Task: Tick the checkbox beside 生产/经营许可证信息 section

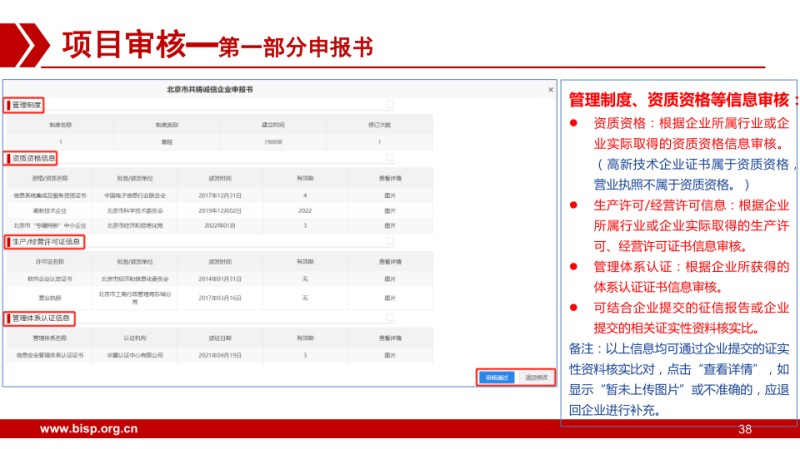Action: [389, 242]
